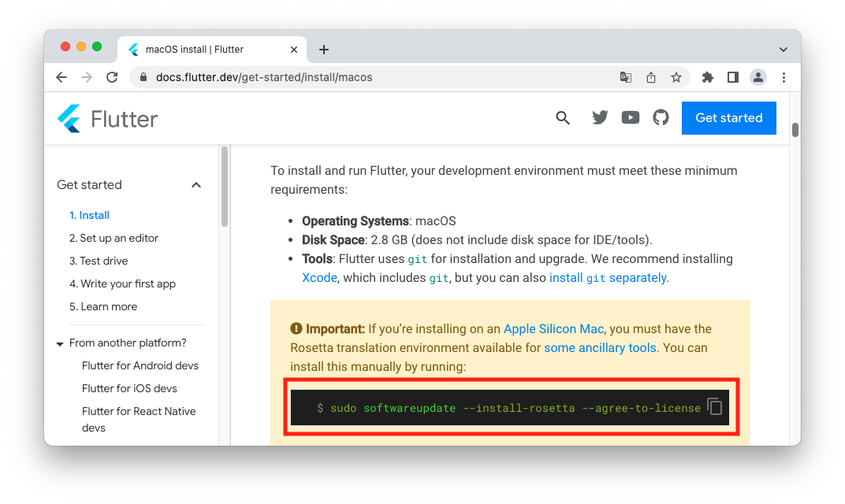Select the macOS install | Flutter tab
Image resolution: width=845 pixels, height=504 pixels.
click(x=212, y=50)
